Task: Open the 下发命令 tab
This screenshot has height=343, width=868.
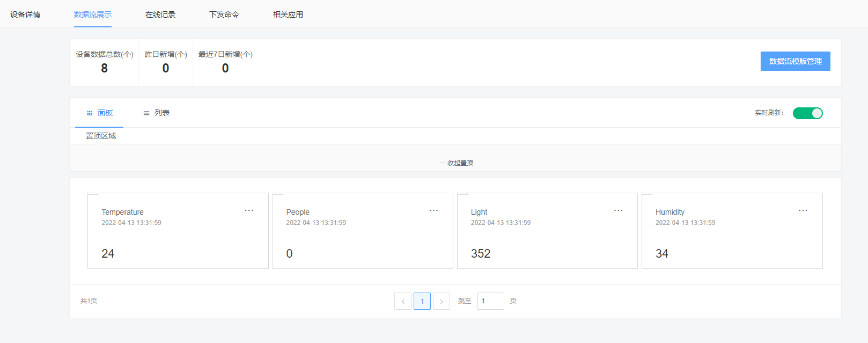Action: coord(224,14)
